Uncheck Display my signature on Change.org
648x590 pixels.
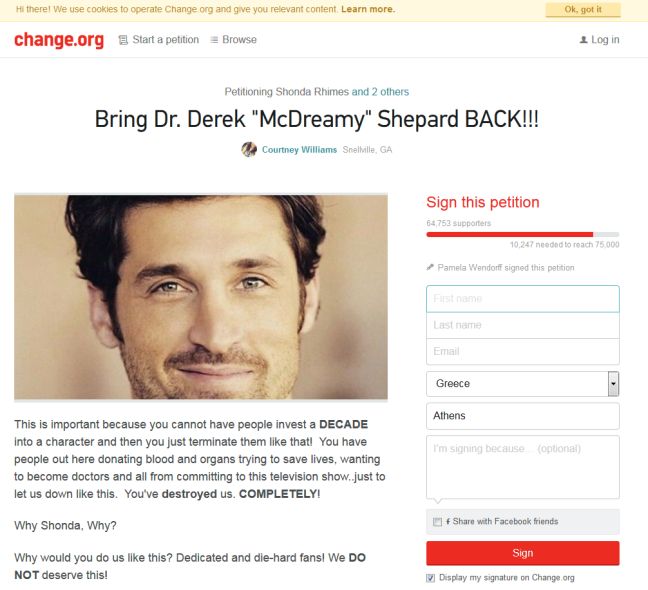click(431, 578)
